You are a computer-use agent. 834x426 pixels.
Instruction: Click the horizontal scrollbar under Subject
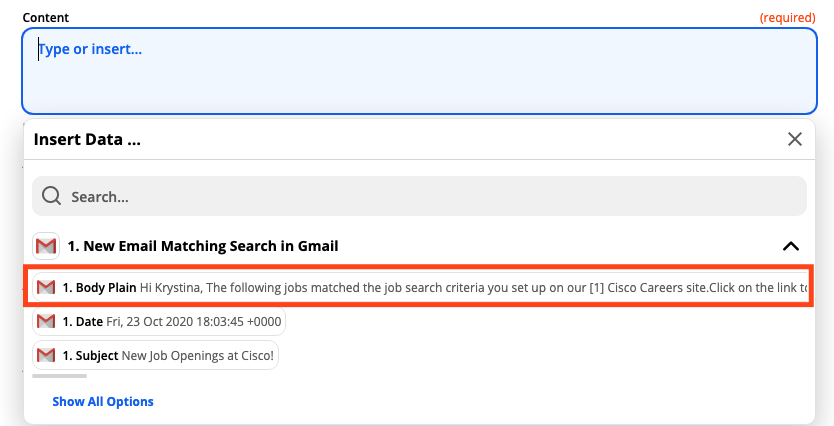click(x=60, y=376)
